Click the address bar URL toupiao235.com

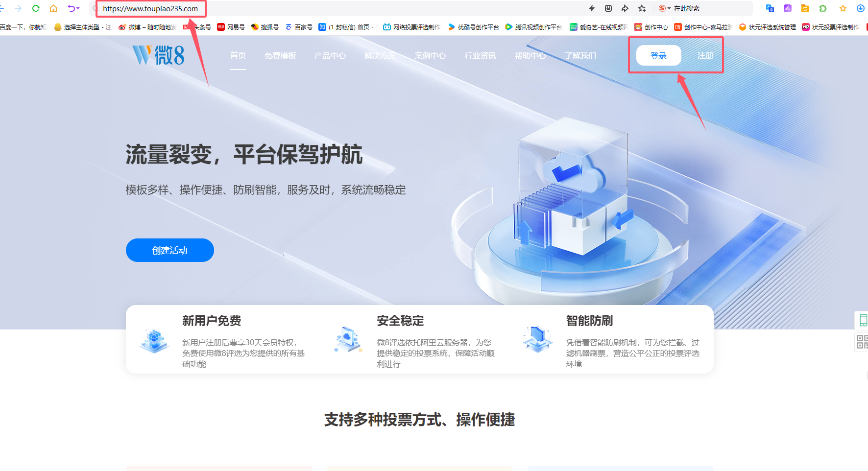[x=150, y=8]
